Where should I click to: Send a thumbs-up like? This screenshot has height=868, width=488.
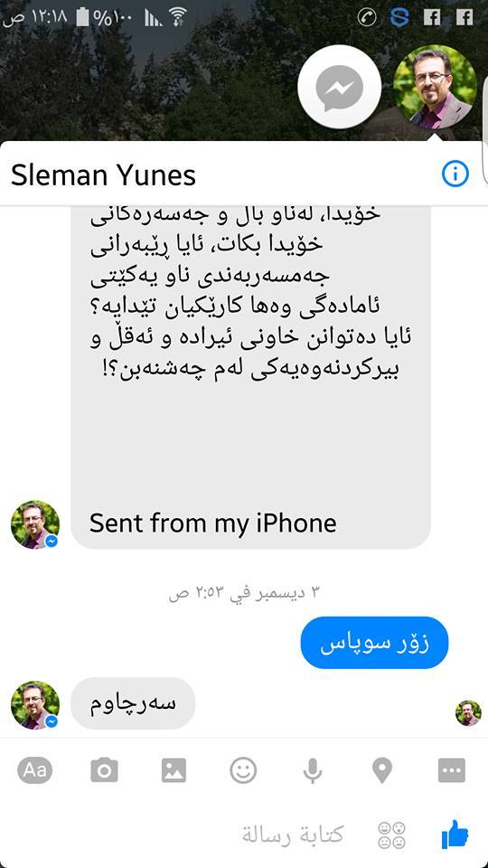click(455, 835)
